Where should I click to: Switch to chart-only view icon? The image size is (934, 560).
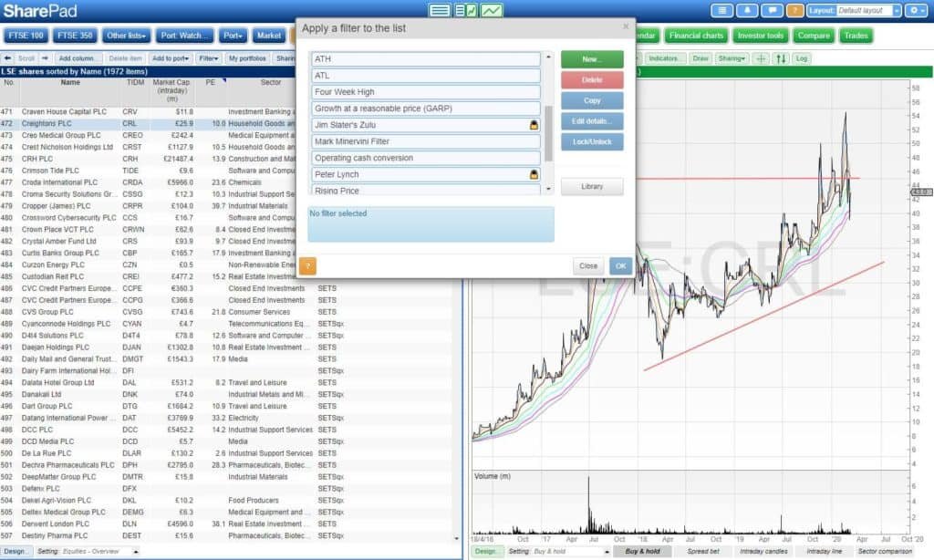(492, 10)
